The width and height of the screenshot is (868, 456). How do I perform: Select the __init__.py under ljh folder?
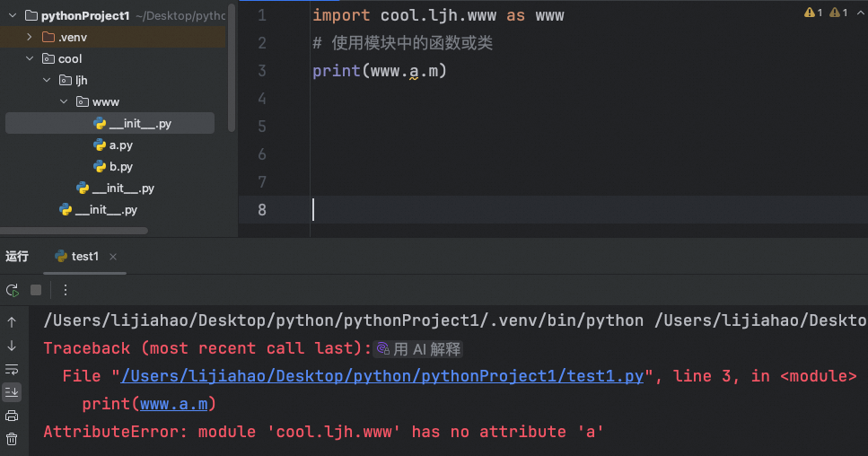(123, 189)
